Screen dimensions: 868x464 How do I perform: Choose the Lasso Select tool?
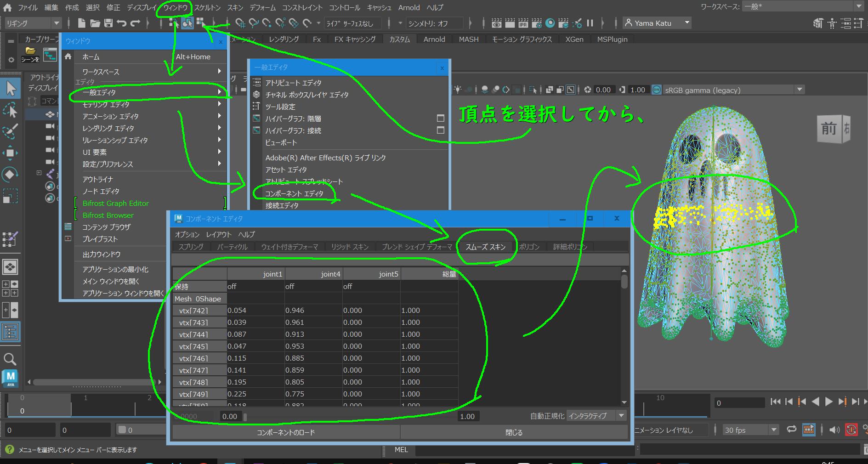coord(10,110)
